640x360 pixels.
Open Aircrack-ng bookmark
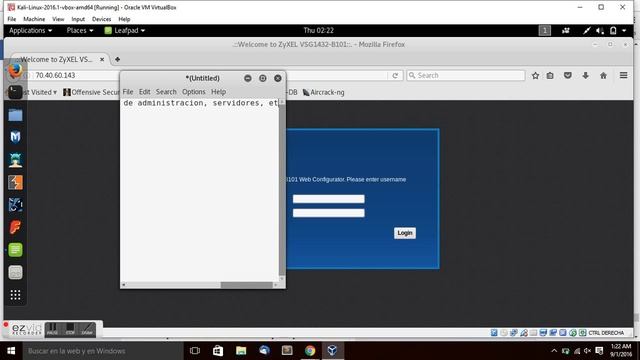click(324, 92)
